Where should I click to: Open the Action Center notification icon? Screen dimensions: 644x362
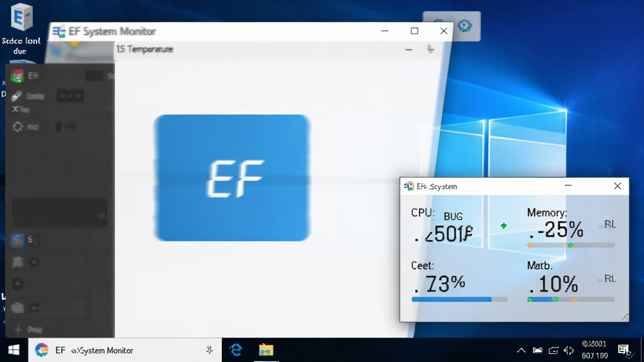(x=625, y=350)
